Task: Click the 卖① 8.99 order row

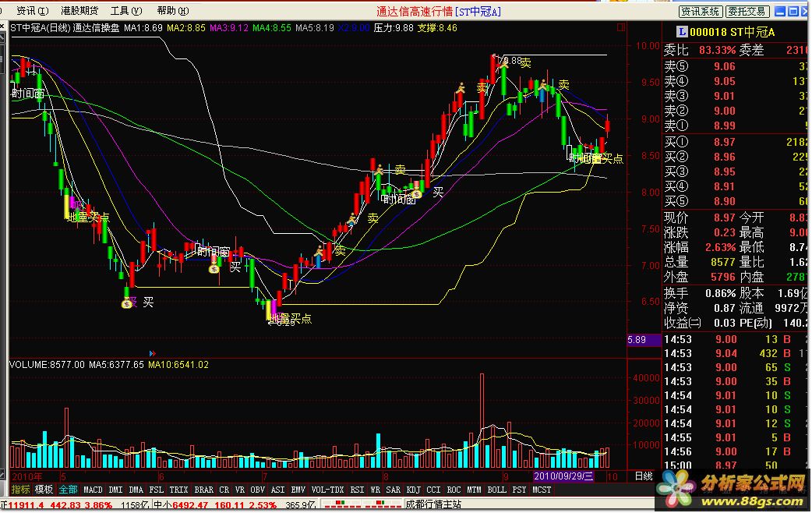Action: click(736, 126)
